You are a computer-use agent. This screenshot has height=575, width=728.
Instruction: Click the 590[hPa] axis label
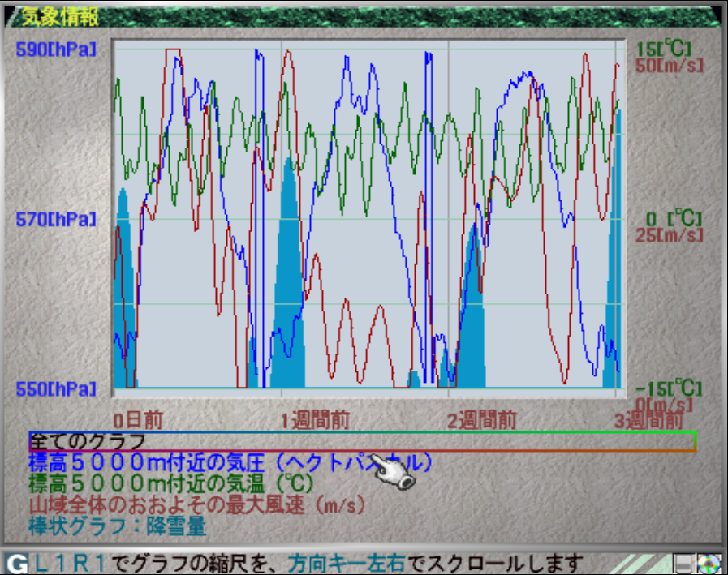click(x=56, y=49)
